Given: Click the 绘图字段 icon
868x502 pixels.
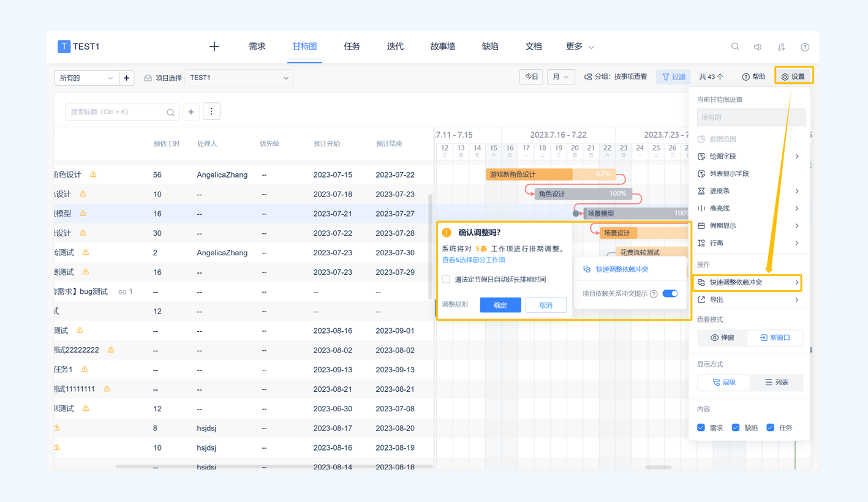Looking at the screenshot, I should point(701,157).
